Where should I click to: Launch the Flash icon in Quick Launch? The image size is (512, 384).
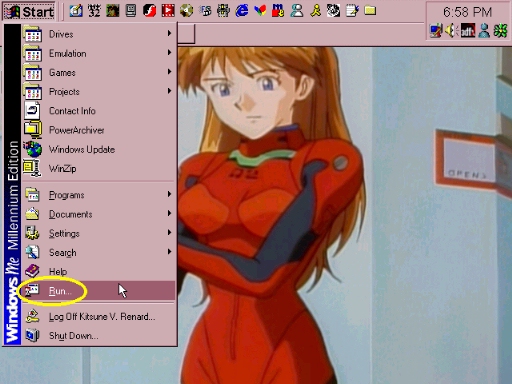pos(149,11)
